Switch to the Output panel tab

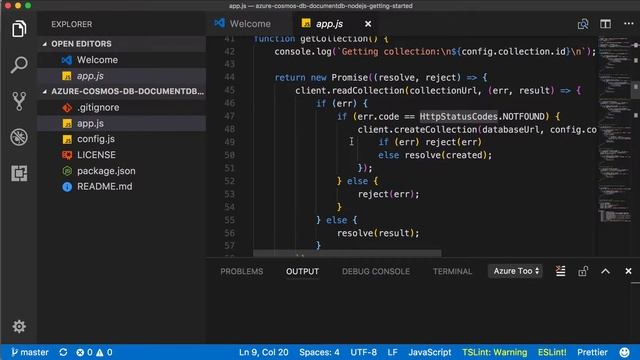pos(302,271)
